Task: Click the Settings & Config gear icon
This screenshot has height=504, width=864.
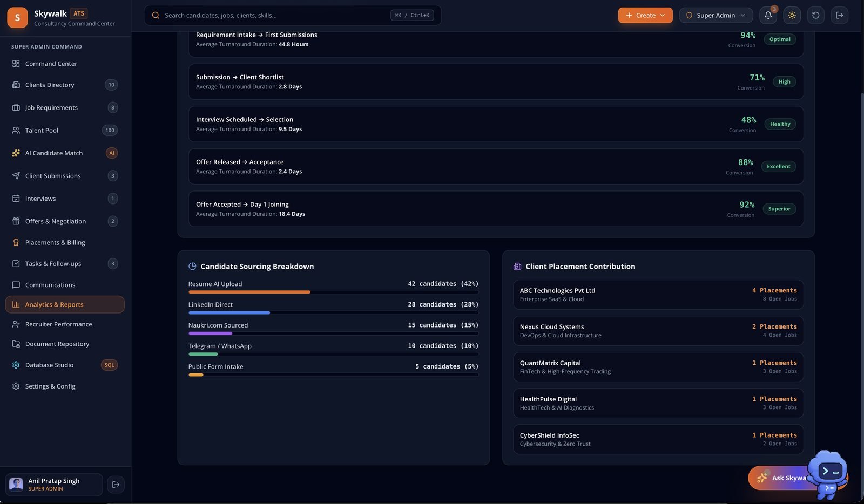Action: 16,386
